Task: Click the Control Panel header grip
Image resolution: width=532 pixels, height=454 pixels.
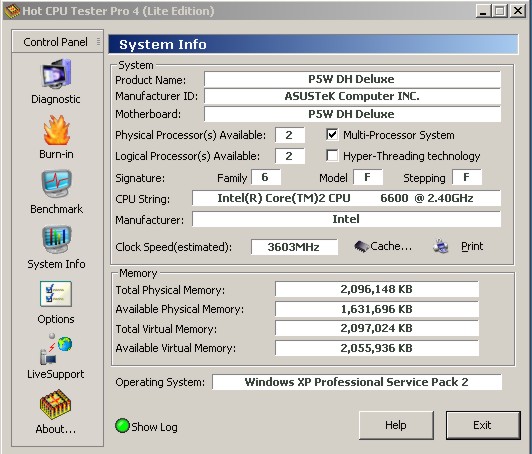Action: (98, 41)
